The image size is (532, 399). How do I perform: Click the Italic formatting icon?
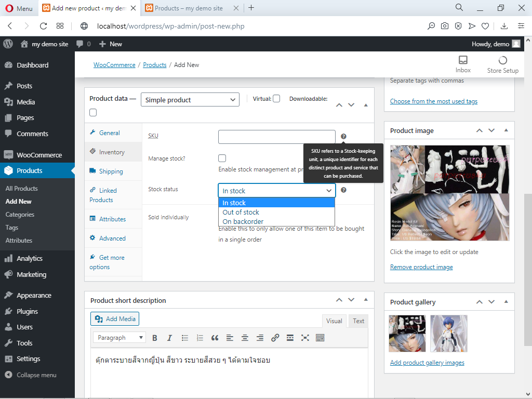click(170, 338)
